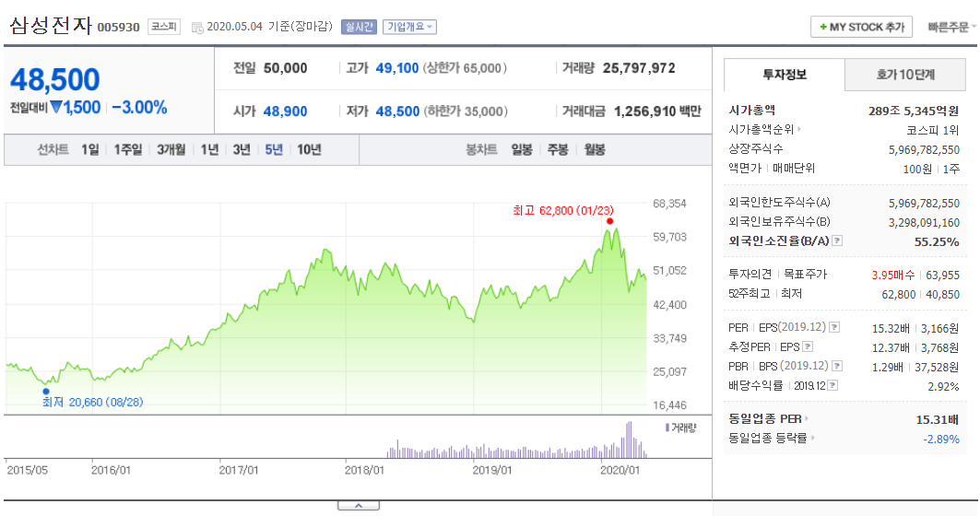Select the 1주일 line chart period
Screen dimensions: 980x516
tap(128, 150)
